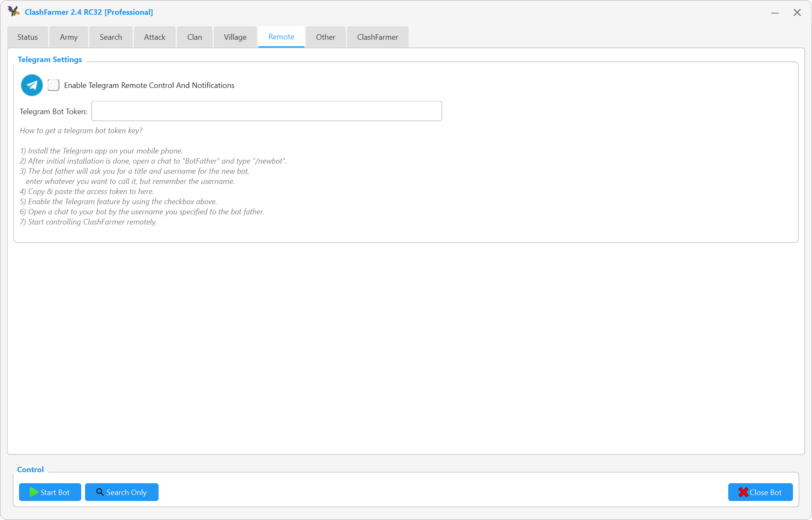Go to the Search tab
The height and width of the screenshot is (520, 812).
pos(111,37)
